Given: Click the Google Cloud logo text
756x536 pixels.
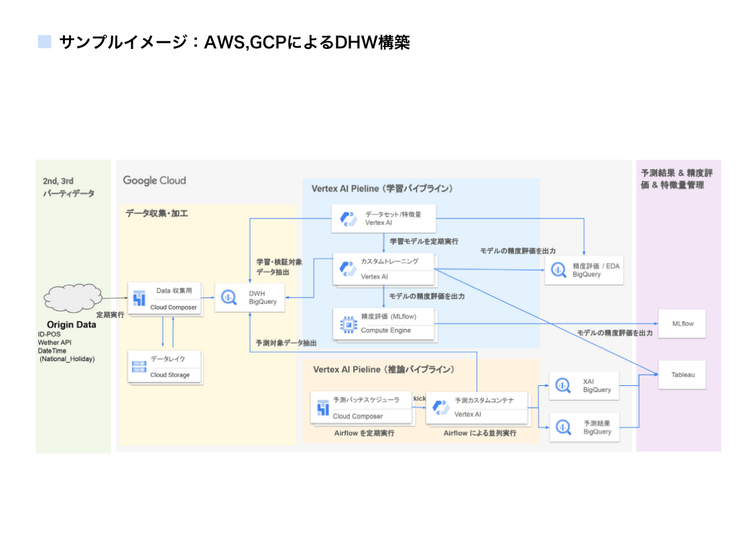Looking at the screenshot, I should [154, 180].
